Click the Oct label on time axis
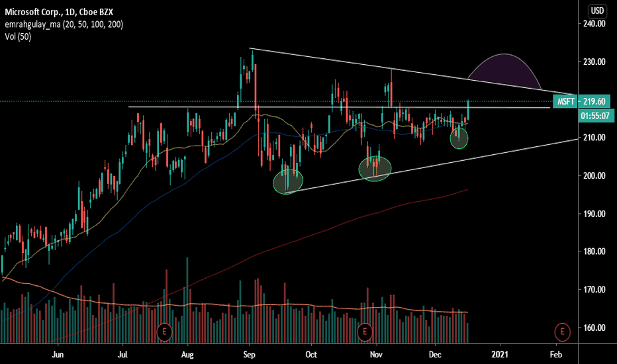Screen dimensions: 617x364 click(x=311, y=355)
